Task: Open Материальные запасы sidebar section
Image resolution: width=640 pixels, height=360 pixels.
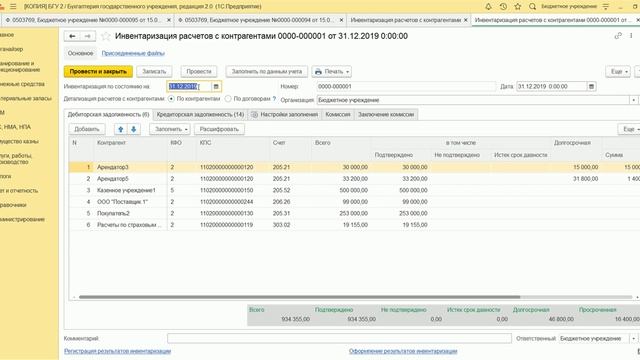Action: 25,98
